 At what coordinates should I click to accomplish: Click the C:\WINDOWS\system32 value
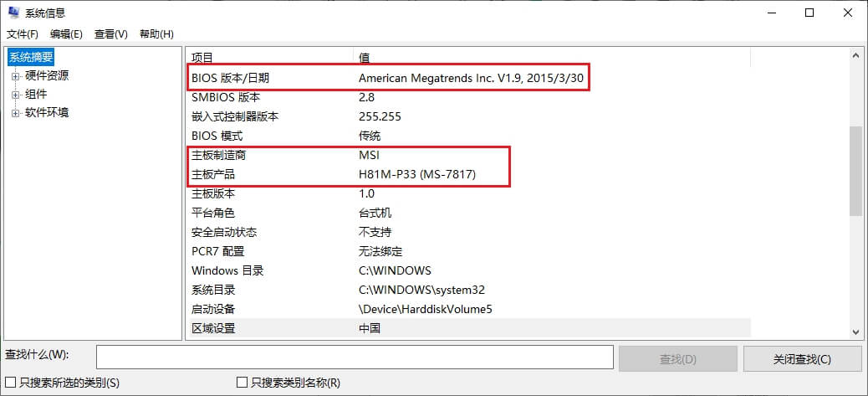[421, 290]
